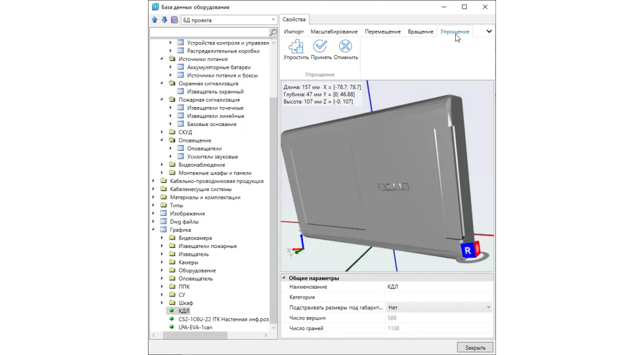The height and width of the screenshot is (355, 644).
Task: Open the БД проекта dropdown
Action: click(x=273, y=20)
